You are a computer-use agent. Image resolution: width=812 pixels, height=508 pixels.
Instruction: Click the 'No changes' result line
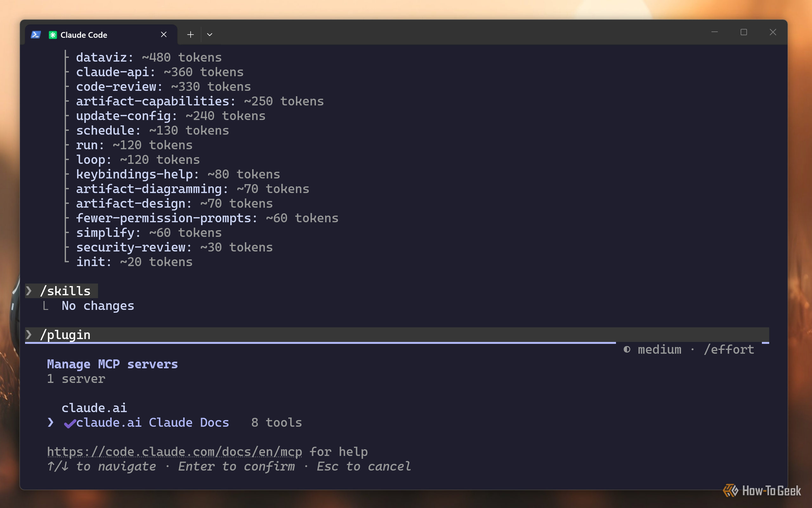tap(98, 306)
